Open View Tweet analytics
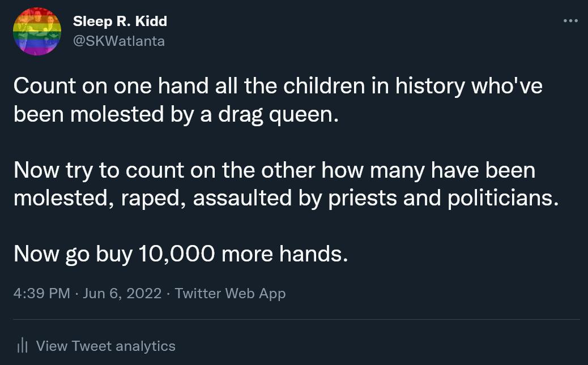This screenshot has width=588, height=365. [105, 346]
